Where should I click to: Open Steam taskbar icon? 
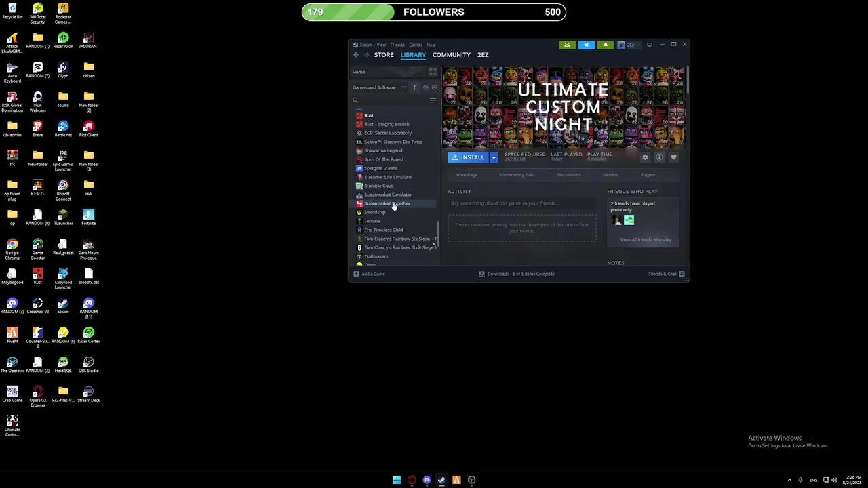[x=441, y=480]
